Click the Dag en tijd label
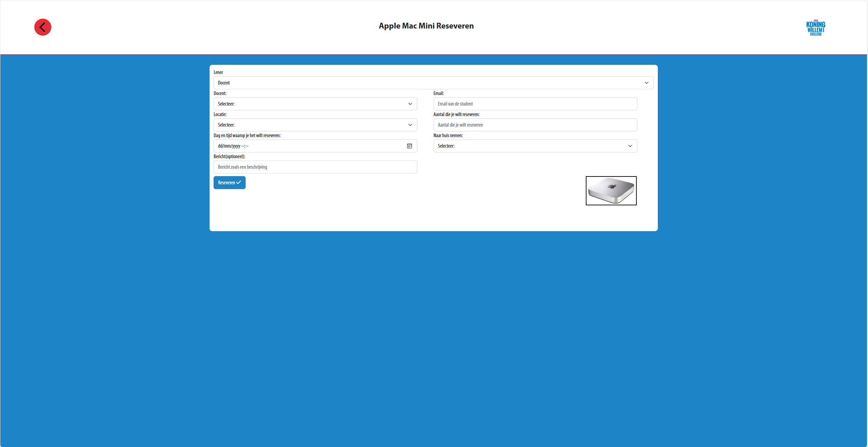The width and height of the screenshot is (868, 447). point(247,135)
